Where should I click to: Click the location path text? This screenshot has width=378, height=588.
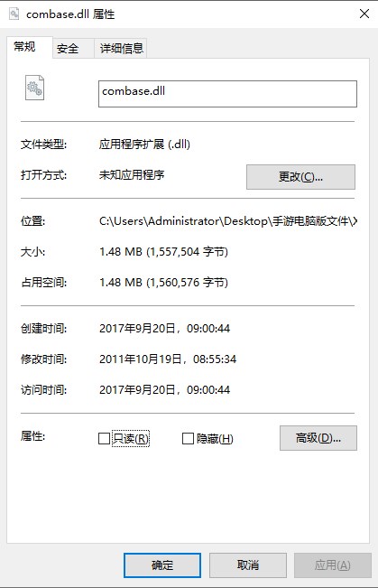(227, 221)
